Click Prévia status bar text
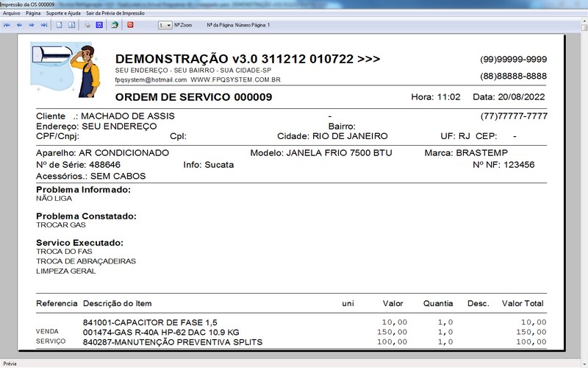The image size is (588, 368). [10, 364]
